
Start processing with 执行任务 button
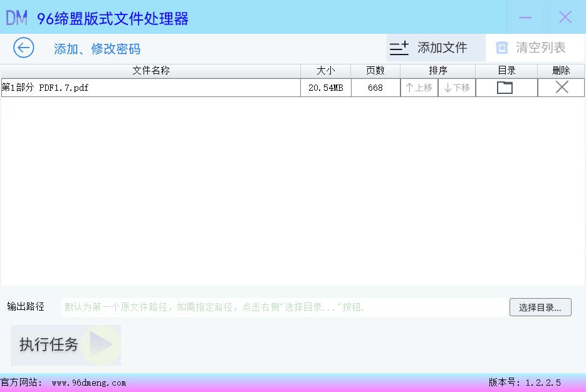coord(66,345)
